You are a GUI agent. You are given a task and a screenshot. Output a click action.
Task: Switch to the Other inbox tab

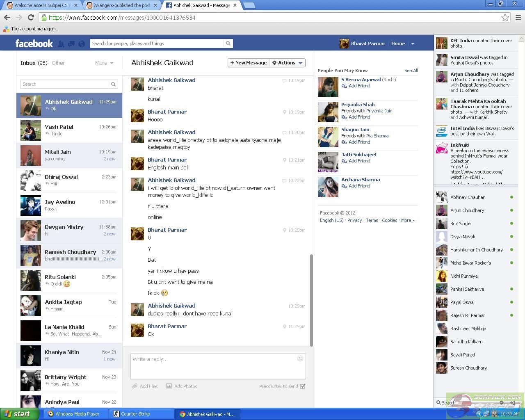(58, 63)
